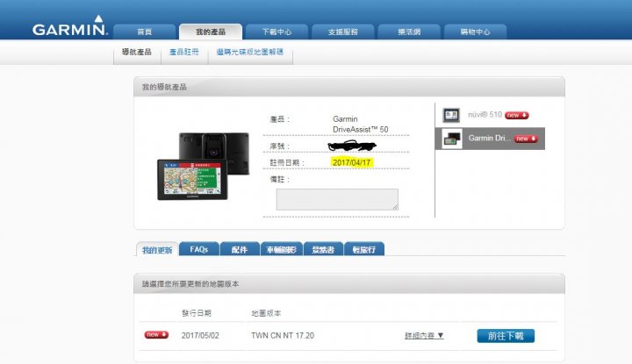Click the Garmin logo

coord(69,26)
